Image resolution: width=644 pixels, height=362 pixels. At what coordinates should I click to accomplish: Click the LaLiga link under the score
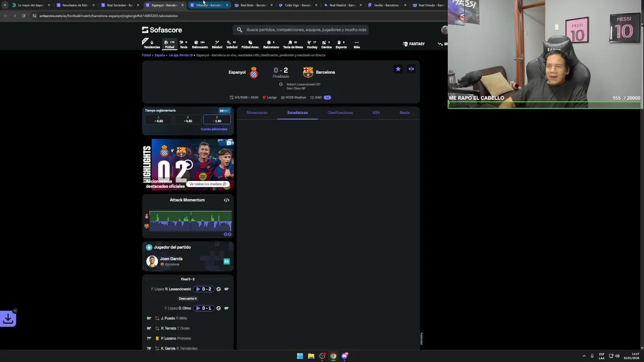pyautogui.click(x=270, y=98)
